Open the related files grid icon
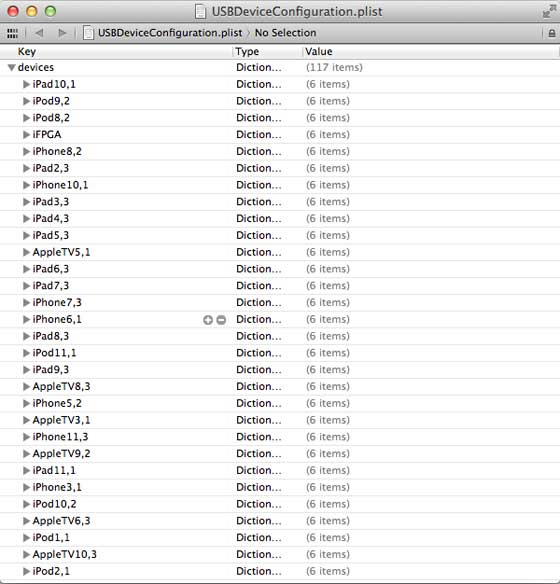 pos(12,33)
